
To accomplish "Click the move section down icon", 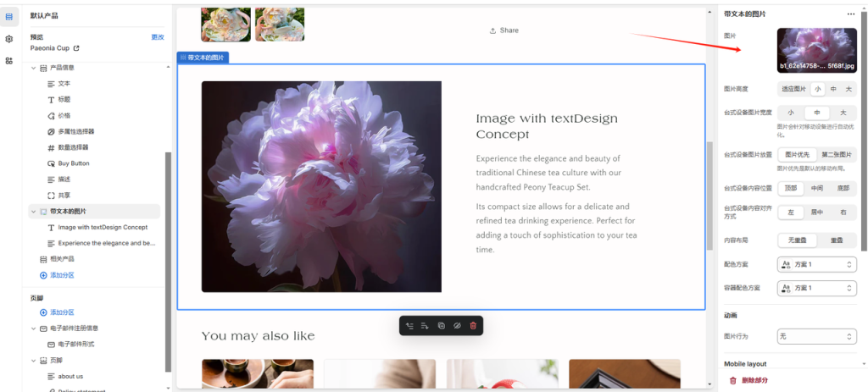I will [426, 325].
